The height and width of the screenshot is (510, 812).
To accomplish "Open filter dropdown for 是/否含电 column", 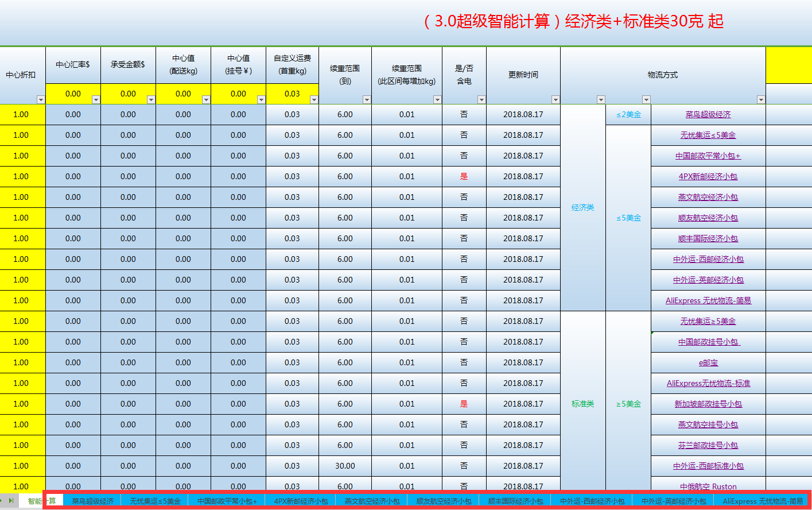I will [x=481, y=100].
